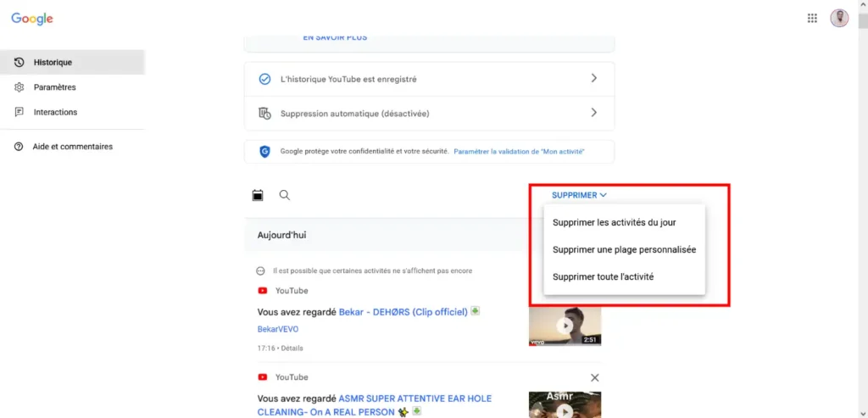Click the search magnifier icon
Image resolution: width=868 pixels, height=418 pixels.
pyautogui.click(x=285, y=195)
